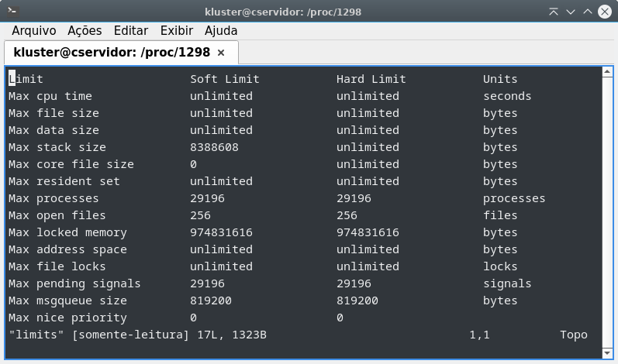This screenshot has width=618, height=364.
Task: Select the kluster@cservidor: /proc/1298 tab
Action: tap(112, 53)
